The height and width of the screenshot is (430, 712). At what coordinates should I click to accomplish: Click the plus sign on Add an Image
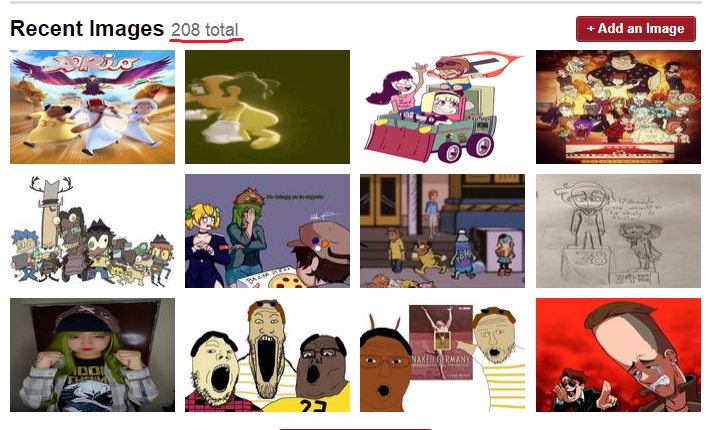pyautogui.click(x=590, y=29)
